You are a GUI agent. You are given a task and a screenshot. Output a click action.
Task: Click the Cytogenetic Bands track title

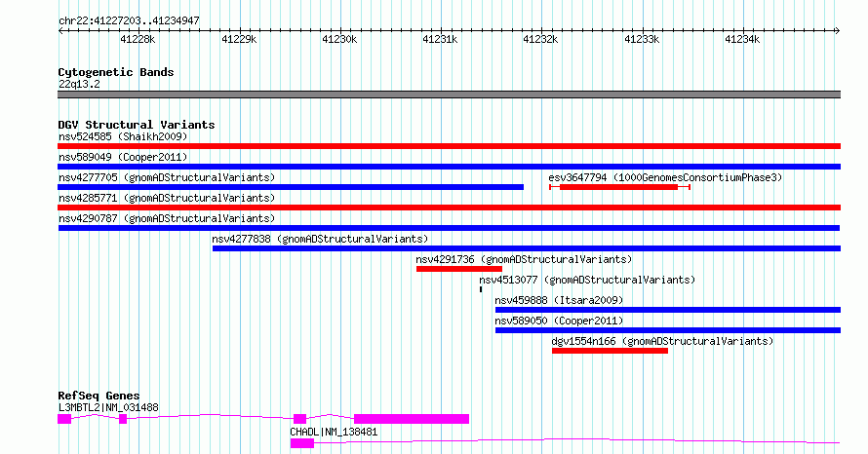click(x=116, y=72)
